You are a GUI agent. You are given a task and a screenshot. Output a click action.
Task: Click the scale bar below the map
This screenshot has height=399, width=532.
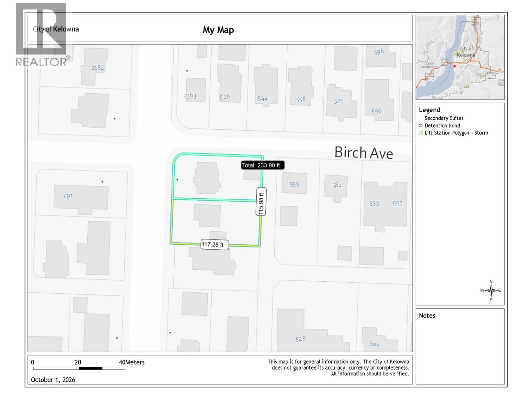(79, 368)
